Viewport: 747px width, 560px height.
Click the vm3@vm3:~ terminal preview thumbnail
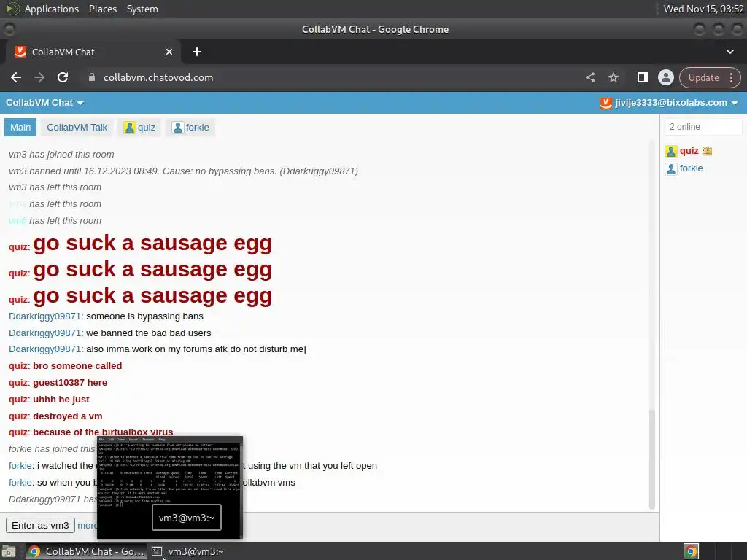click(x=170, y=487)
